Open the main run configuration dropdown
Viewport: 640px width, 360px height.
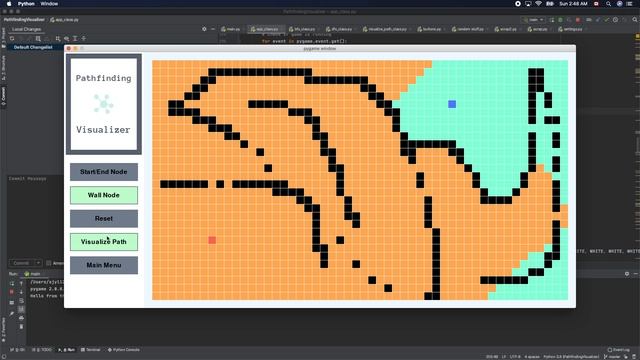(x=533, y=20)
